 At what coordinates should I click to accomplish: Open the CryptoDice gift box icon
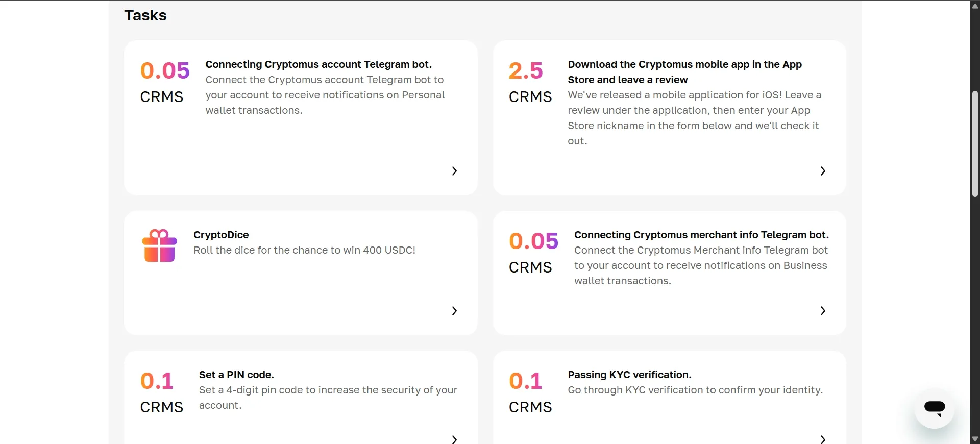pos(160,246)
